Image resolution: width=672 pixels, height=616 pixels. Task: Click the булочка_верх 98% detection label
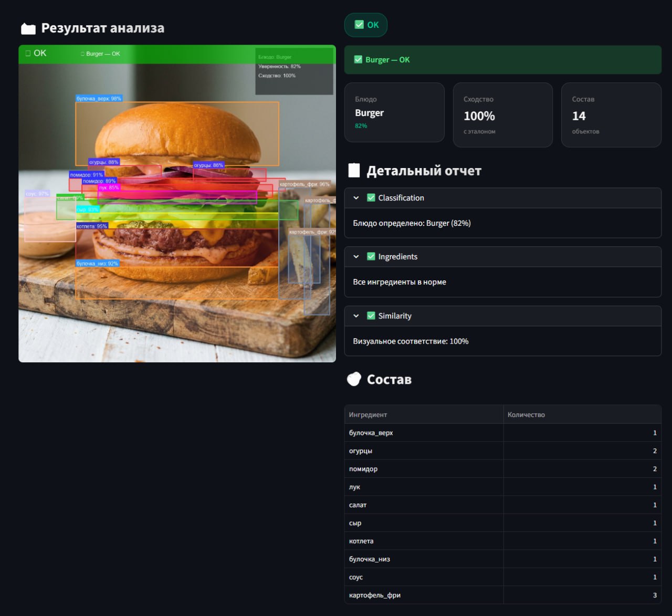[x=99, y=99]
